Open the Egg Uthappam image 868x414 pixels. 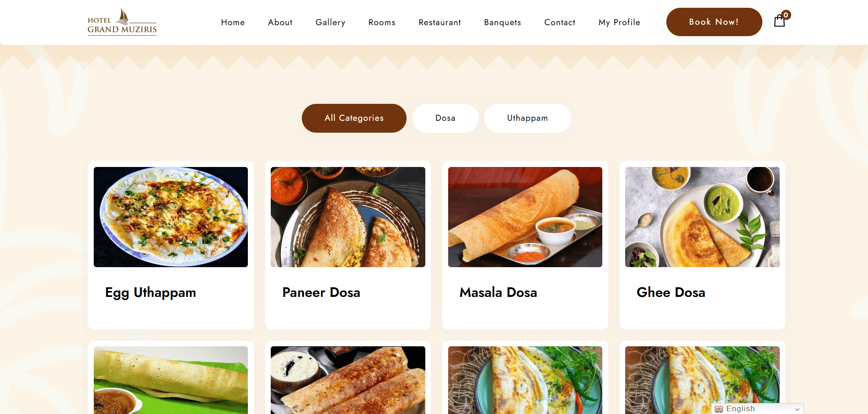point(171,217)
